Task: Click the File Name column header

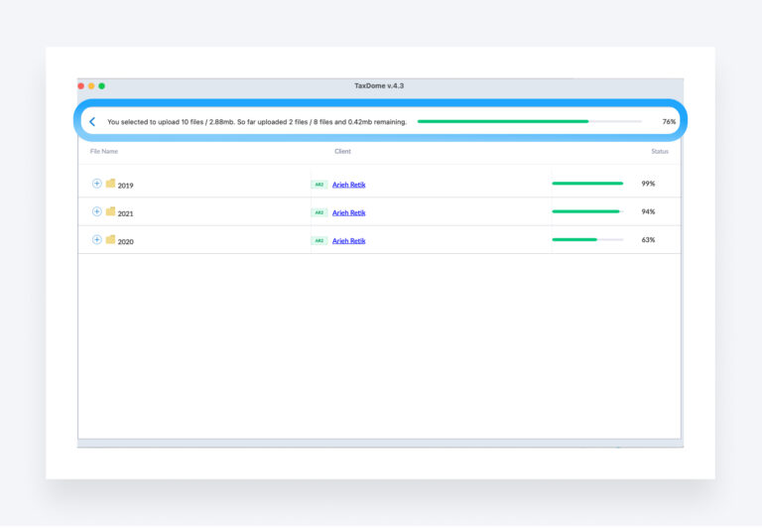Action: pyautogui.click(x=104, y=151)
